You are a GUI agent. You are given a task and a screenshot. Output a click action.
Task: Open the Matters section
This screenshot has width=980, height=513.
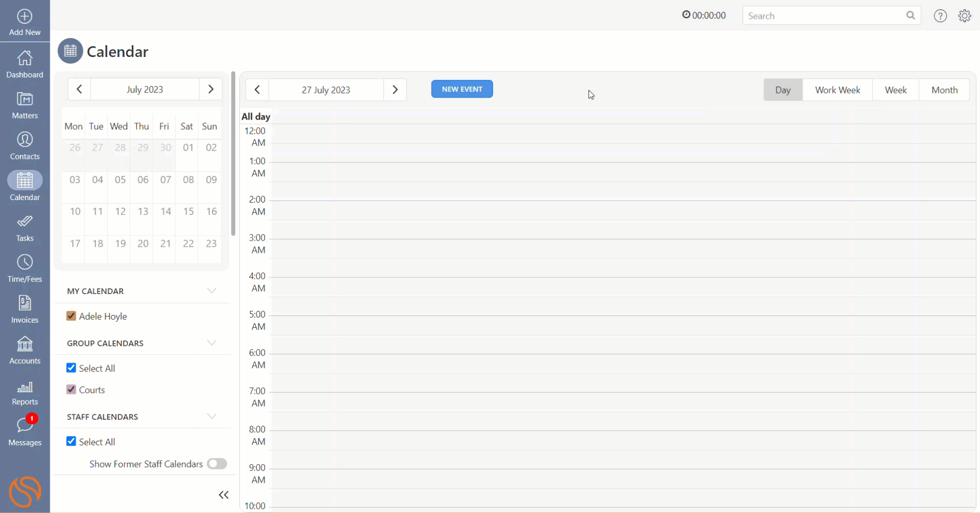[x=25, y=105]
